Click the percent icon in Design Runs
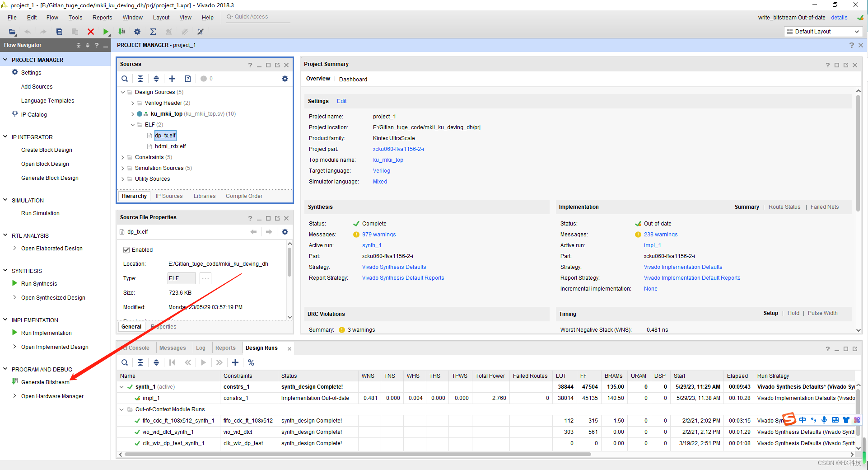The width and height of the screenshot is (868, 470). 251,362
